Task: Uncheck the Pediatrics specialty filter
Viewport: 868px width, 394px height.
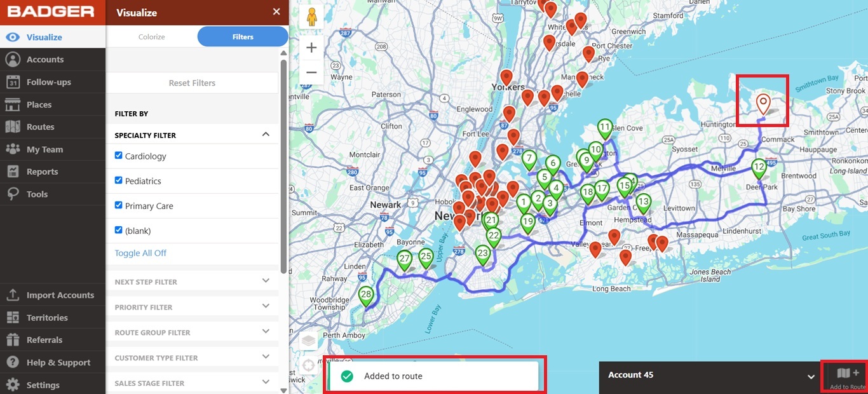Action: pyautogui.click(x=118, y=180)
